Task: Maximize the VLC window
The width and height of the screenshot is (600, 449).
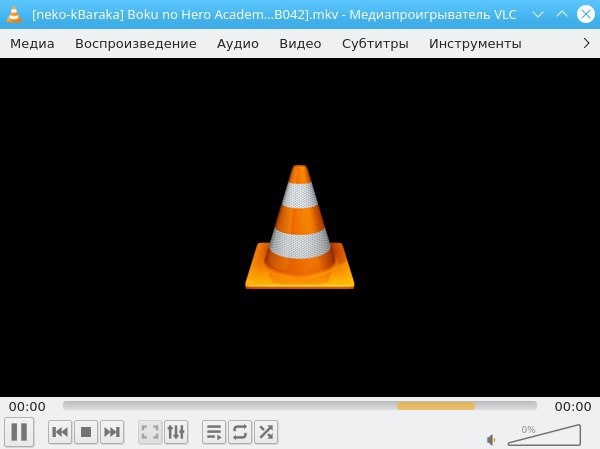Action: pyautogui.click(x=562, y=15)
